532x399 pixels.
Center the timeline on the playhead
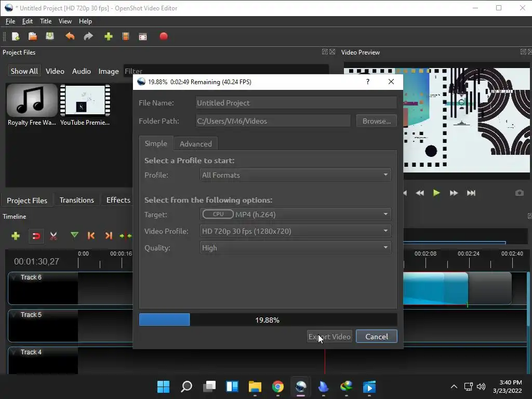(126, 236)
